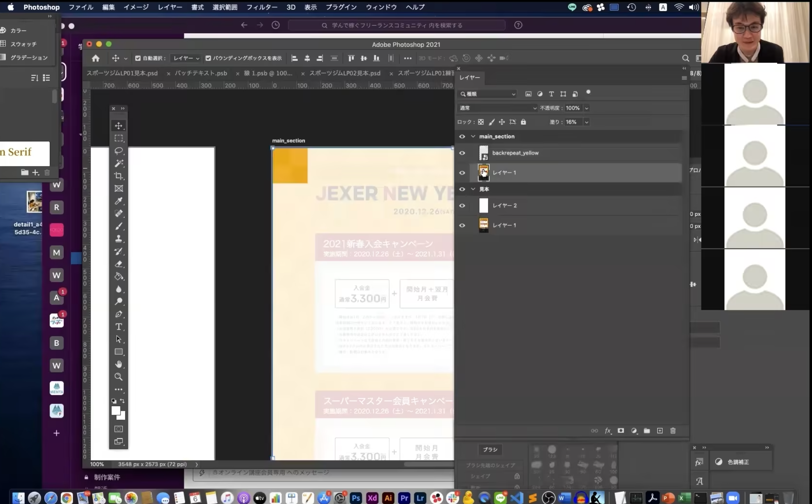Toggle the auto-select checkbox (自動選択)

tap(138, 58)
